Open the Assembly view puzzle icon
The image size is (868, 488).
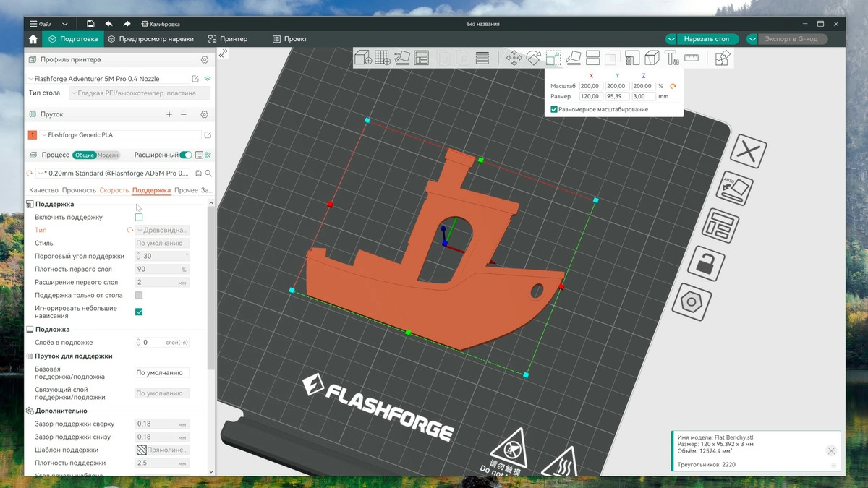coord(722,58)
